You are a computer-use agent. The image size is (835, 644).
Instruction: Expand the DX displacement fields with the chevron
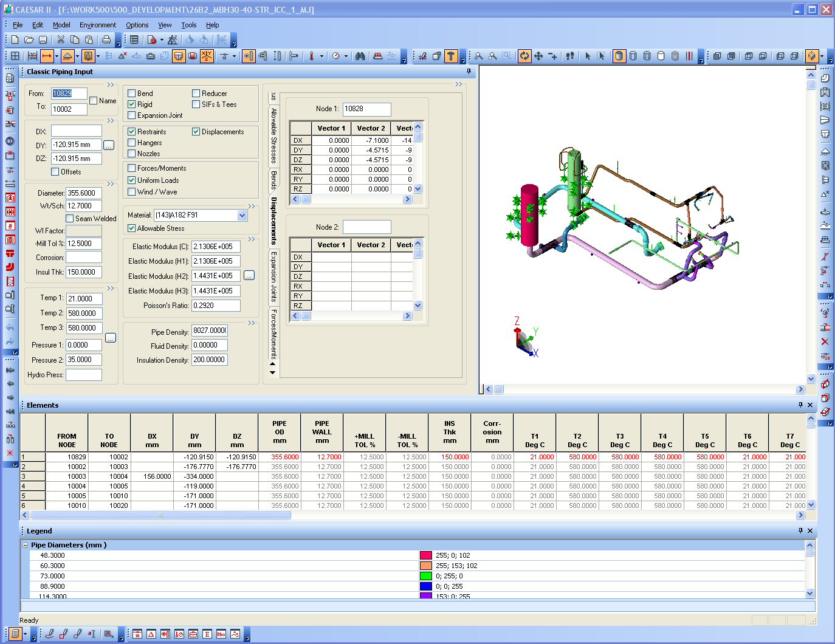point(111,120)
